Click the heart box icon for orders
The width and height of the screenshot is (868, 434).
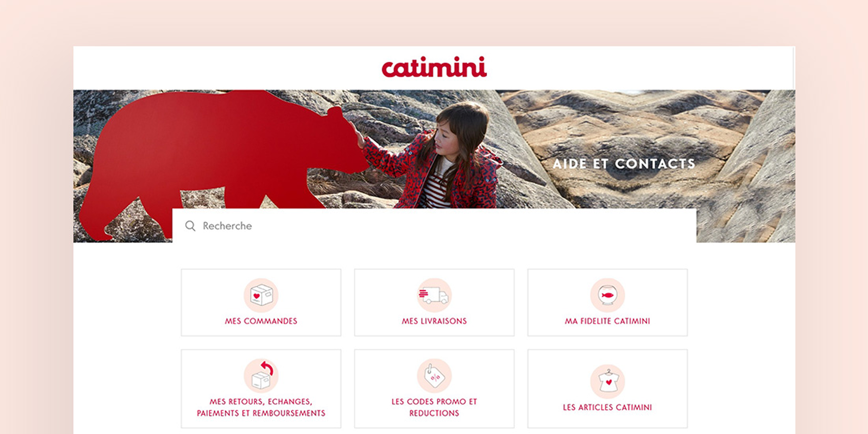click(x=261, y=295)
